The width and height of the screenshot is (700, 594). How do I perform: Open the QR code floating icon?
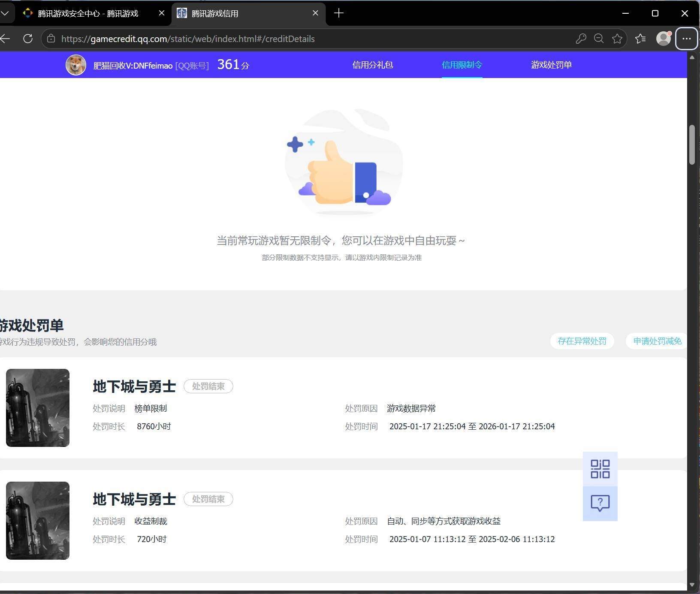tap(600, 469)
